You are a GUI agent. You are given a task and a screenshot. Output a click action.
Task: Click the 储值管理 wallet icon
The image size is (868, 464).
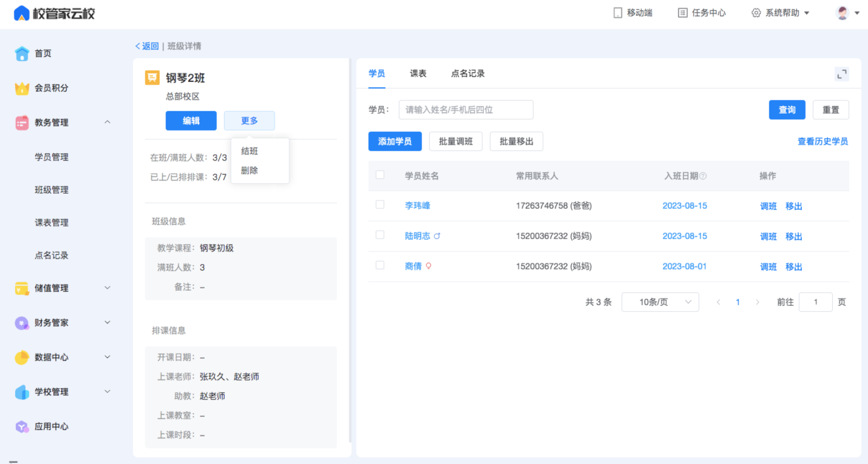coord(22,288)
